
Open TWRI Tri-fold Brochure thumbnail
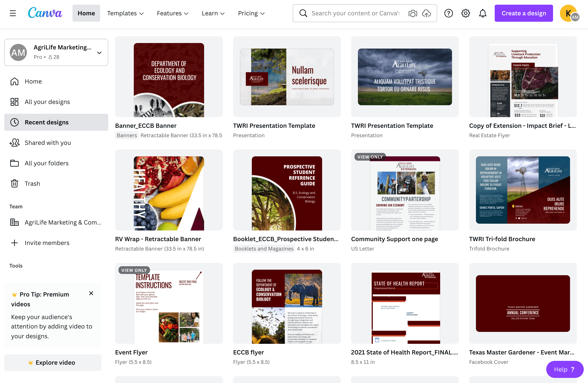pyautogui.click(x=523, y=190)
